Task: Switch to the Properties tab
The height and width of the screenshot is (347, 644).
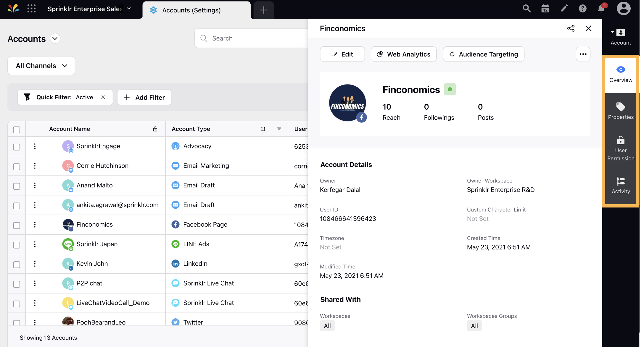Action: (x=621, y=111)
